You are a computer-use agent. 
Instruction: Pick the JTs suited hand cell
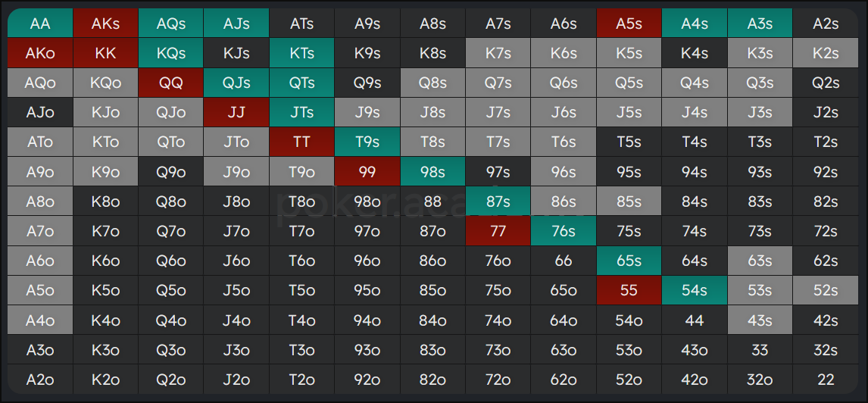tap(301, 112)
